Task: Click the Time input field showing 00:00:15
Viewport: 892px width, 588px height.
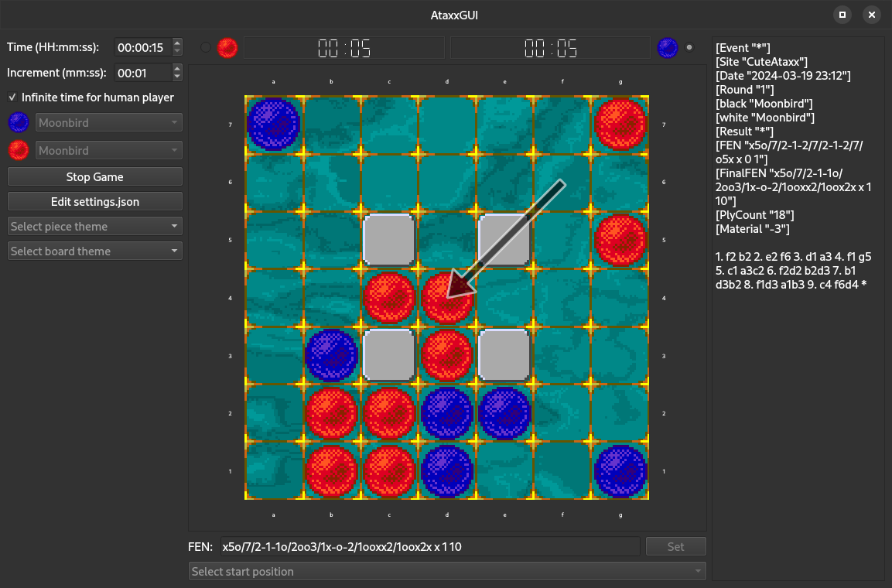Action: pos(143,48)
